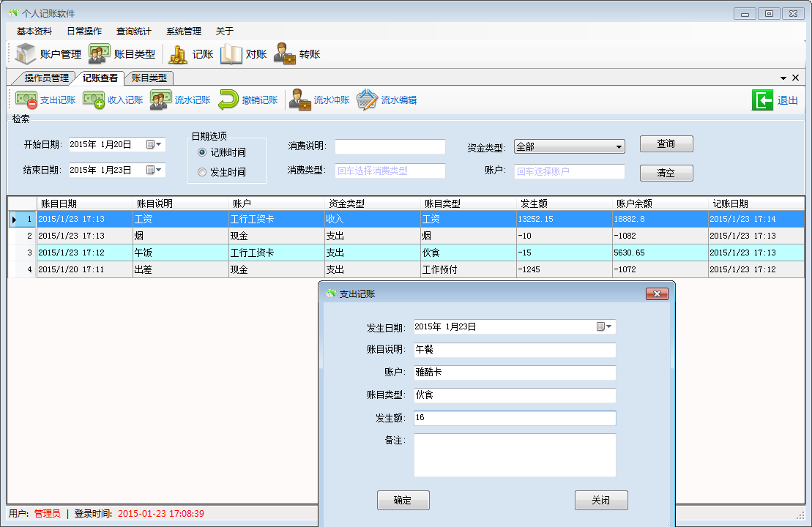Switch to the 操作员管理 tab

coord(46,78)
